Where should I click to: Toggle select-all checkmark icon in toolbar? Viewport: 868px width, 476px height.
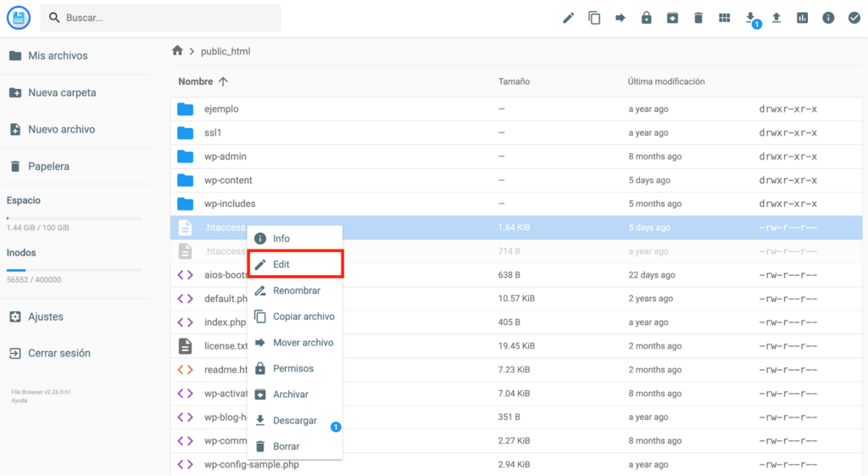854,18
